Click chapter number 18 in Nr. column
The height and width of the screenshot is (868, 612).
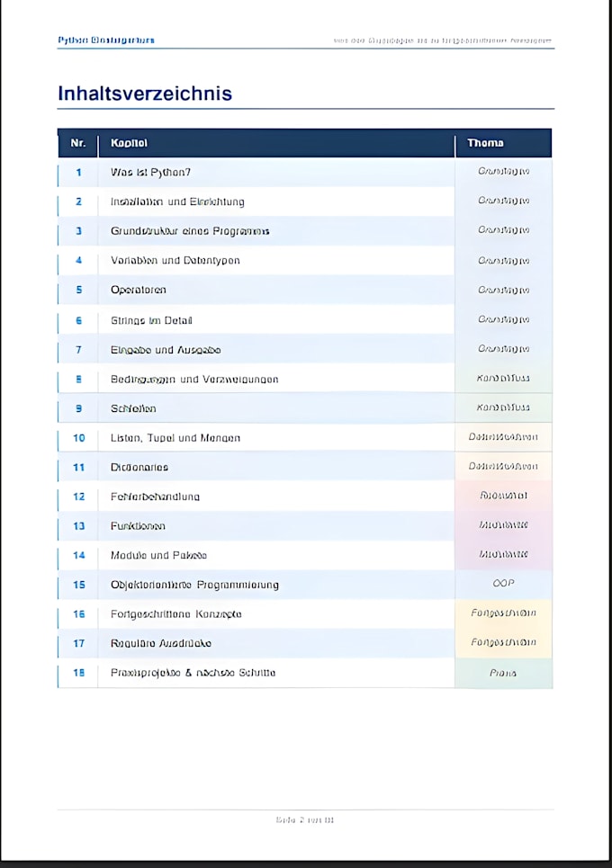point(78,673)
